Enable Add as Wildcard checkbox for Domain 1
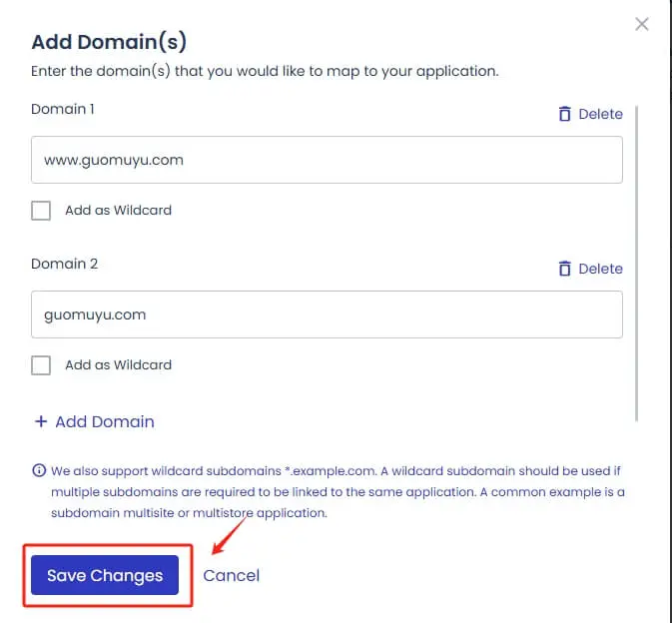 (41, 211)
